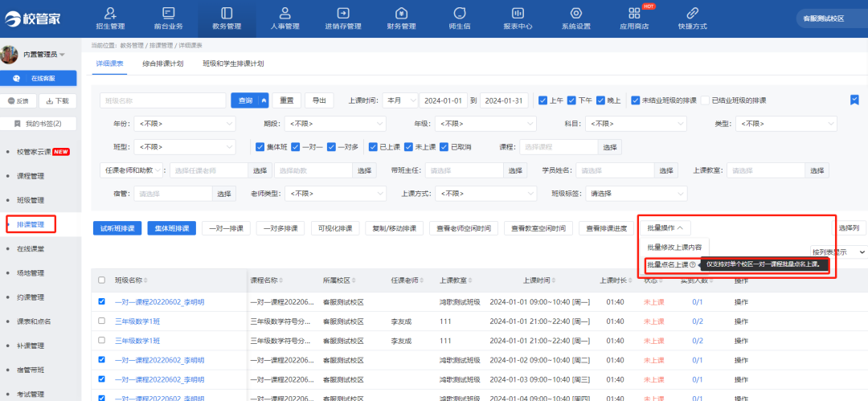Open the 按列表显示 view dropdown

click(x=838, y=252)
